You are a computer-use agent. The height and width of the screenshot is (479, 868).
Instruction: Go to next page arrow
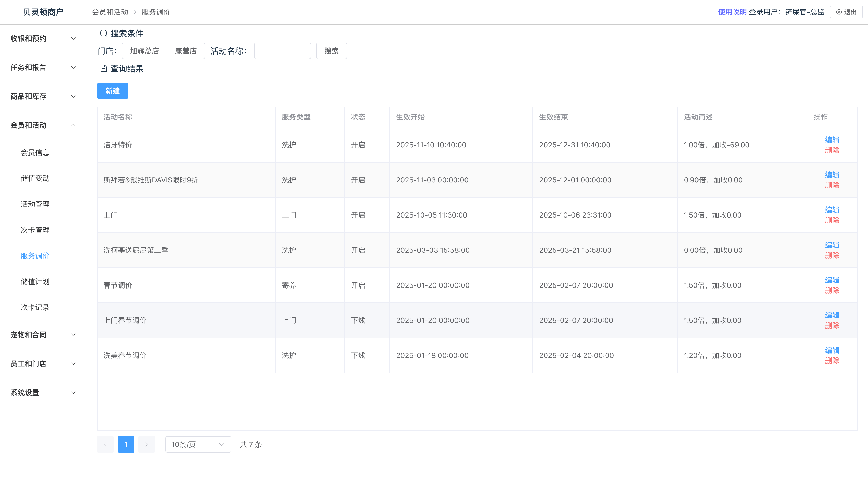click(x=146, y=444)
